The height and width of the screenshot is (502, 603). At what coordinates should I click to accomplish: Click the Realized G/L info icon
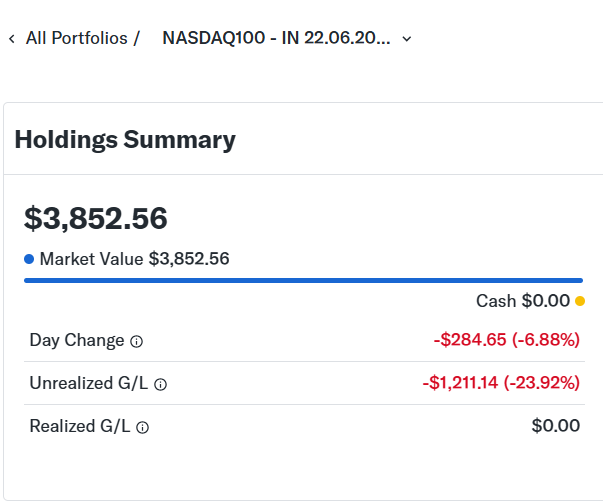143,427
